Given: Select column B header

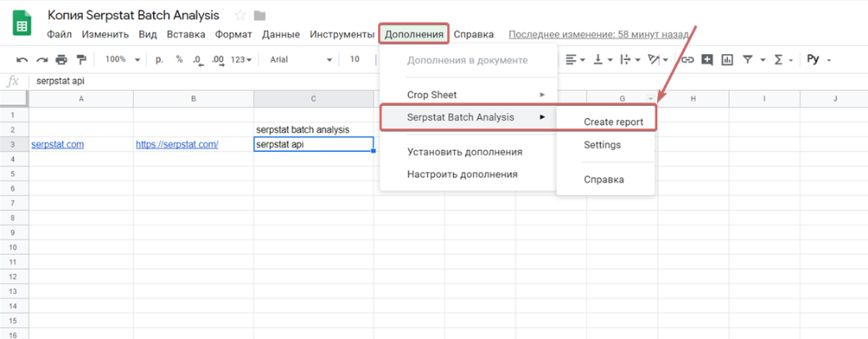Looking at the screenshot, I should [193, 98].
